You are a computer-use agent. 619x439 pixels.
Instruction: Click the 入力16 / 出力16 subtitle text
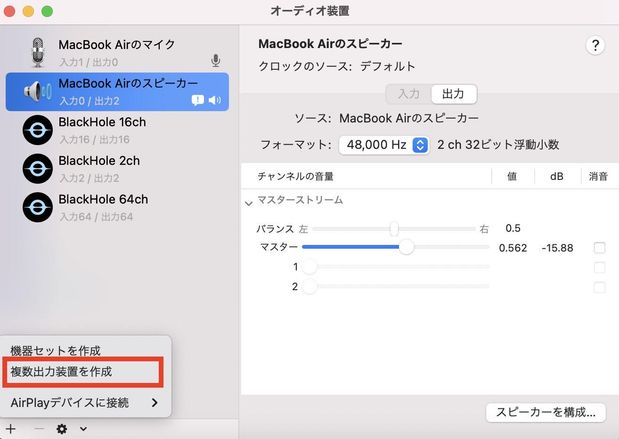coord(94,139)
